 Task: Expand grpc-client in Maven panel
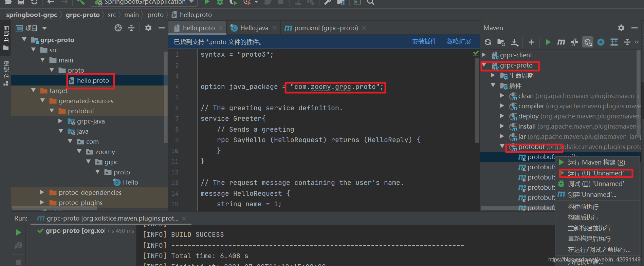[x=484, y=55]
